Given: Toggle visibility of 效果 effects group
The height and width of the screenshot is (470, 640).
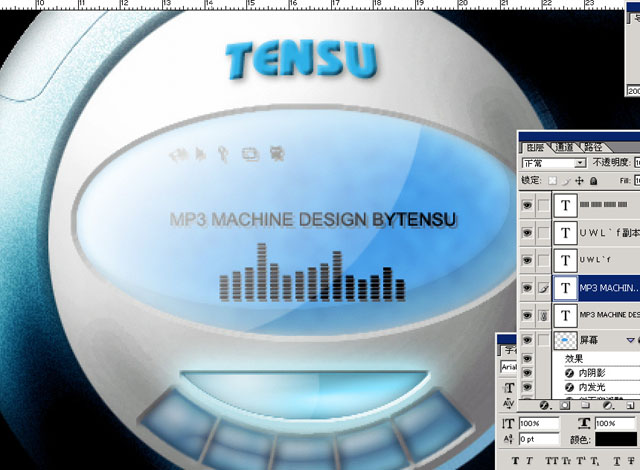Looking at the screenshot, I should coord(527,359).
